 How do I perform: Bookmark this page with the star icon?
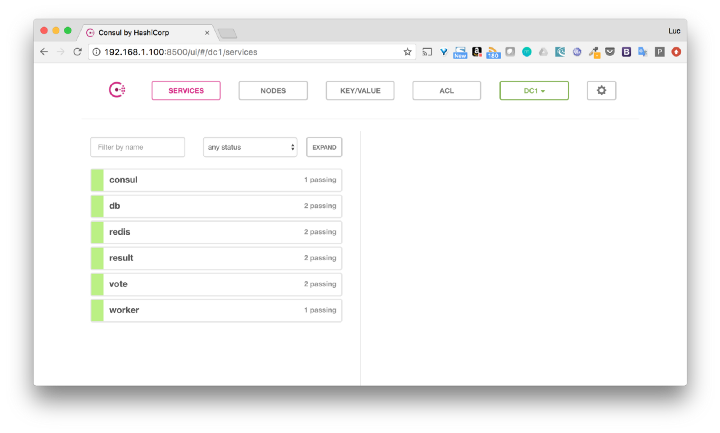[407, 52]
